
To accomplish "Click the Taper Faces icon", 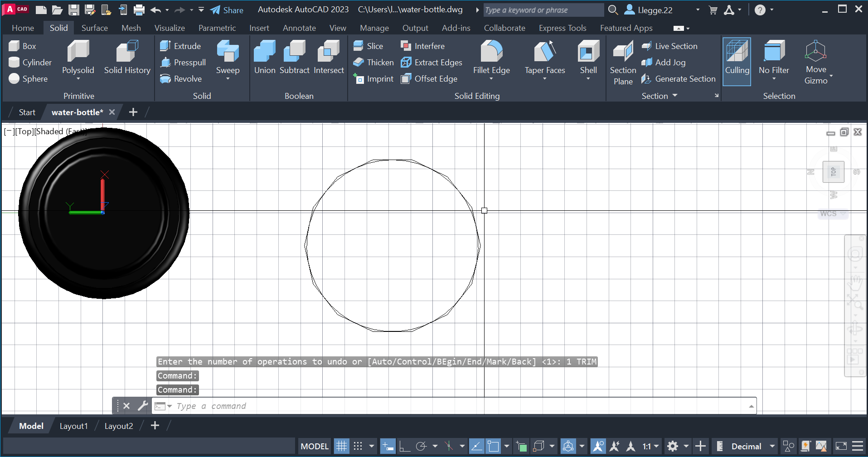I will (x=545, y=51).
